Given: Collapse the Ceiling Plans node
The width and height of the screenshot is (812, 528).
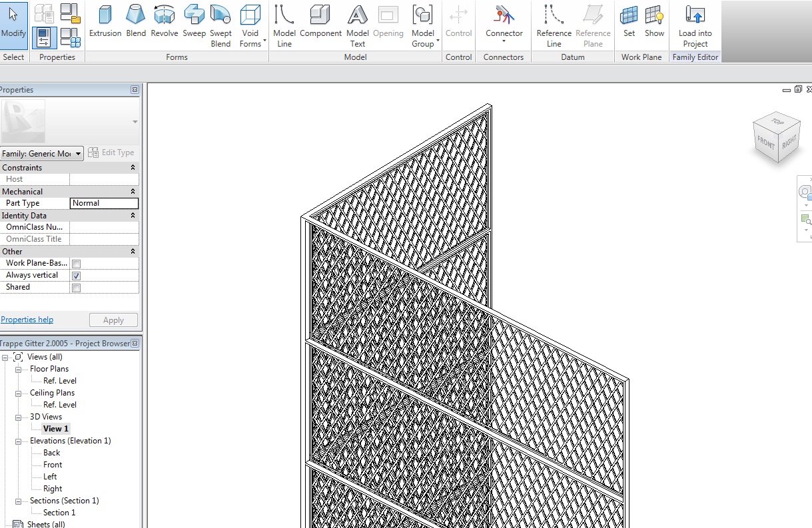Looking at the screenshot, I should tap(19, 393).
